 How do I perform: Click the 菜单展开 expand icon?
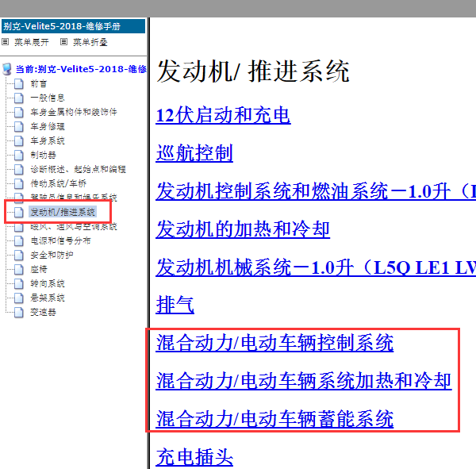click(6, 41)
